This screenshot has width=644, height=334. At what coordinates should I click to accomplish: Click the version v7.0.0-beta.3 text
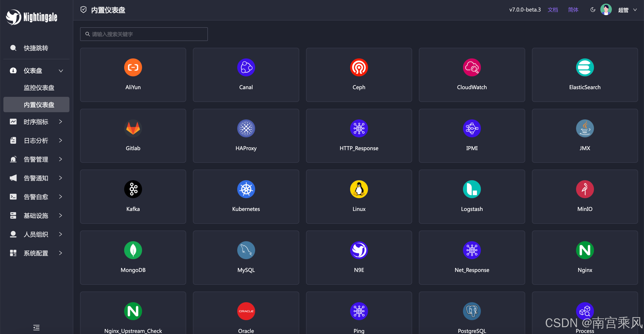525,10
